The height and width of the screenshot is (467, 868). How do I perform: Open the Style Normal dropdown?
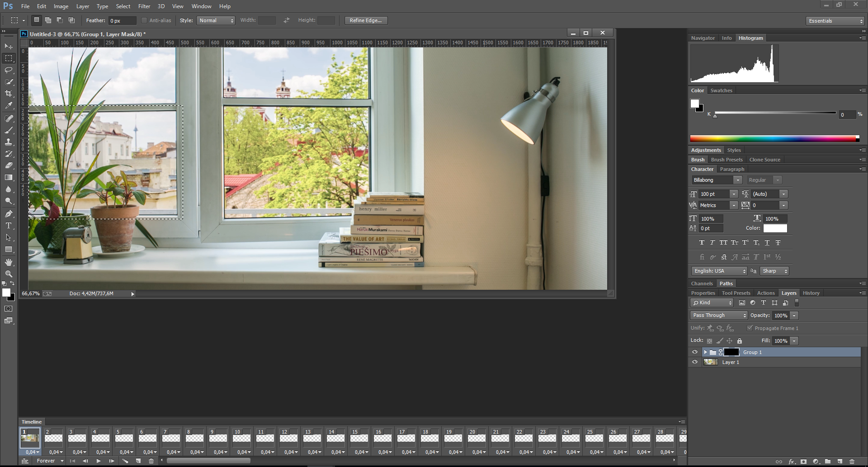[216, 20]
